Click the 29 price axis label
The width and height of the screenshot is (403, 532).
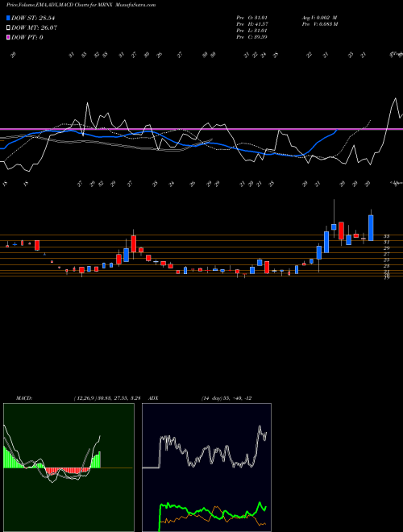point(386,248)
